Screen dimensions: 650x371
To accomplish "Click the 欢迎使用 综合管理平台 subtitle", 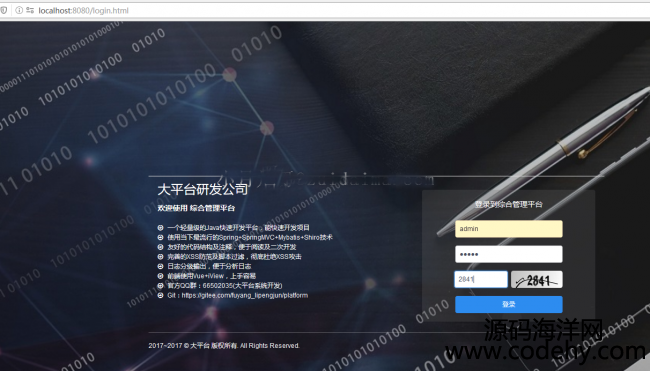I will (x=196, y=208).
